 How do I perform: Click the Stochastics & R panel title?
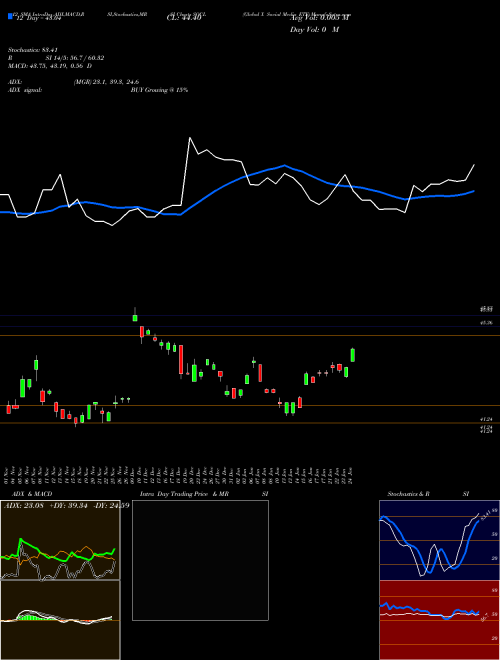[x=408, y=494]
